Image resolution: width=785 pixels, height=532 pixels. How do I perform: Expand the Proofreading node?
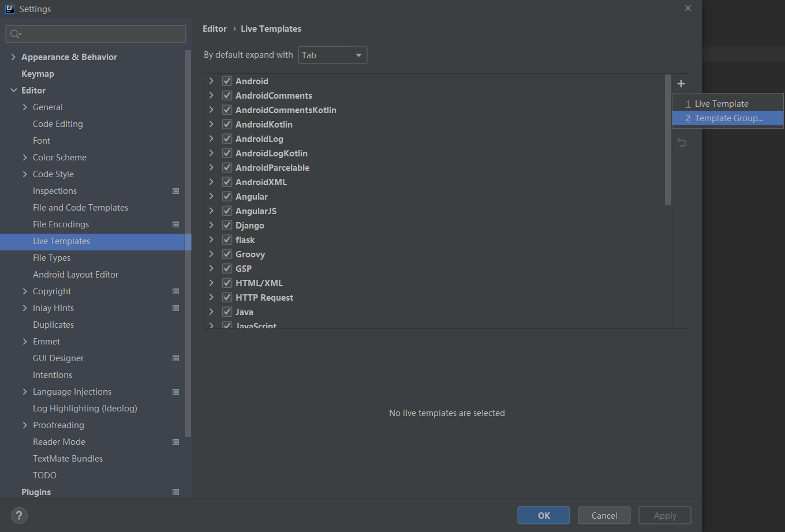point(25,425)
